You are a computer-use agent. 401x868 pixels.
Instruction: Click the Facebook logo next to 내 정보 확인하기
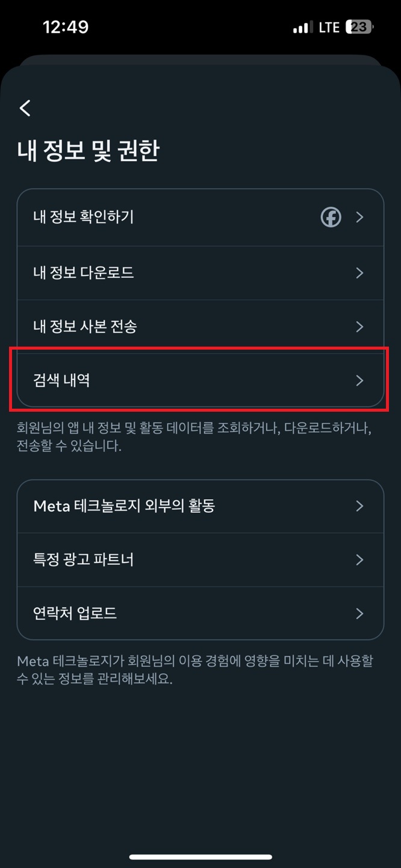tap(331, 218)
